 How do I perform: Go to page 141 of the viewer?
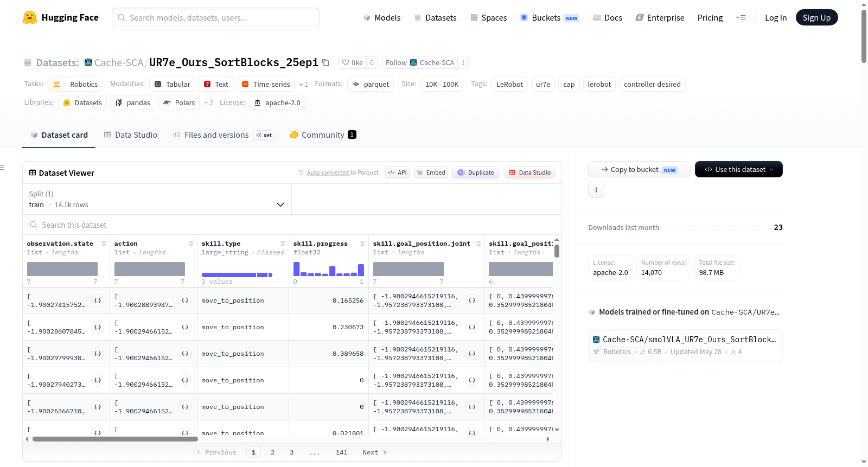tap(341, 452)
